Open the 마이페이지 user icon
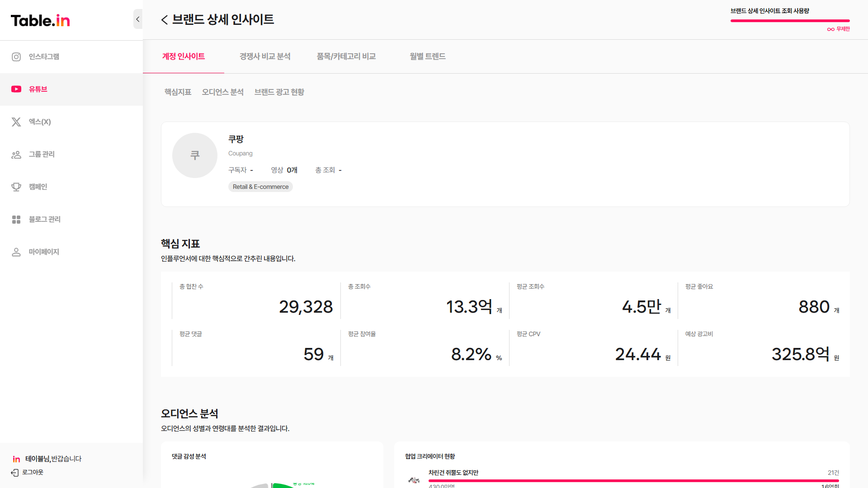Image resolution: width=868 pixels, height=488 pixels. pyautogui.click(x=16, y=252)
